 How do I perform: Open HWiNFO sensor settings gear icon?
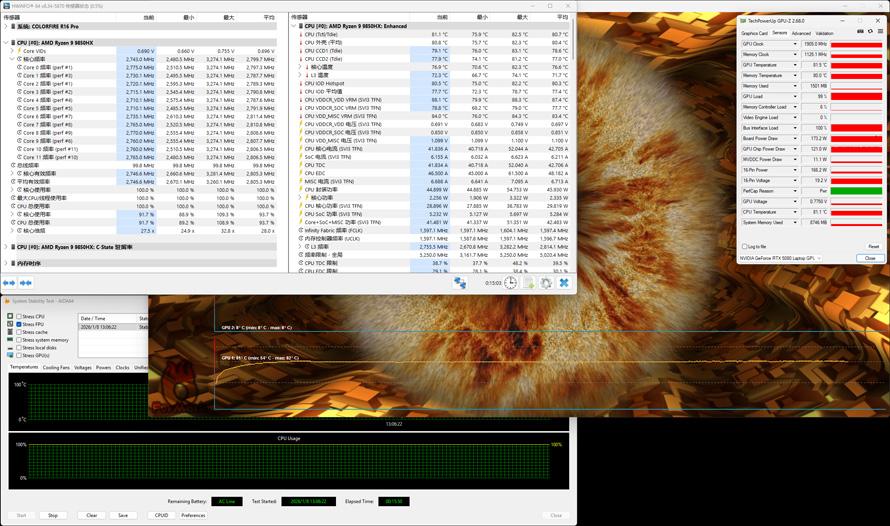546,283
